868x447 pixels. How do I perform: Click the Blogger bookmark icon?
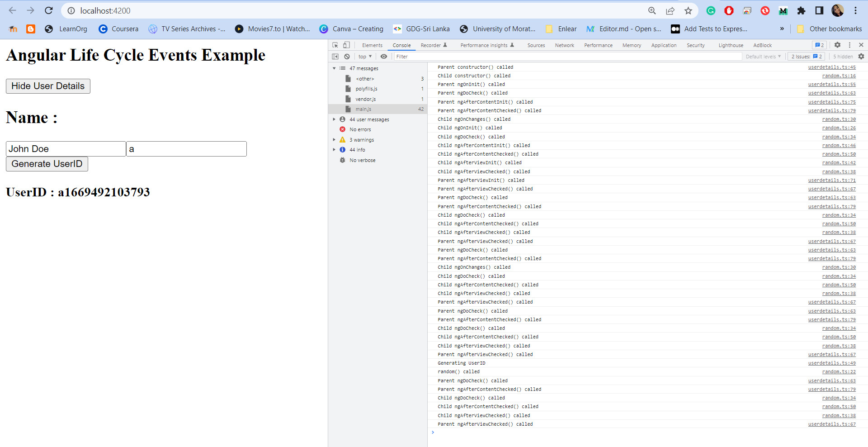pos(31,29)
